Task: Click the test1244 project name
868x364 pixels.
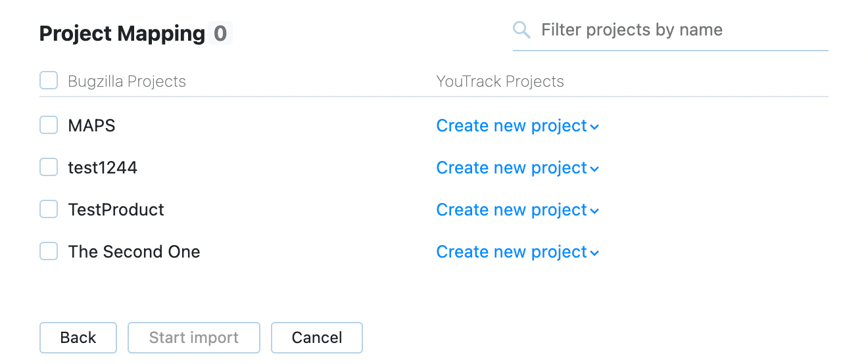Action: pos(103,168)
